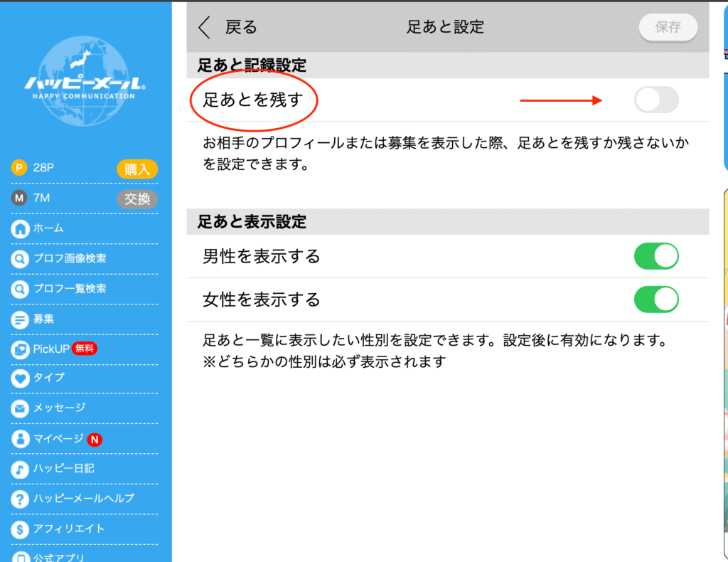Viewport: 728px width, 562px height.
Task: Click the 男性を表示する label
Action: coord(262,256)
